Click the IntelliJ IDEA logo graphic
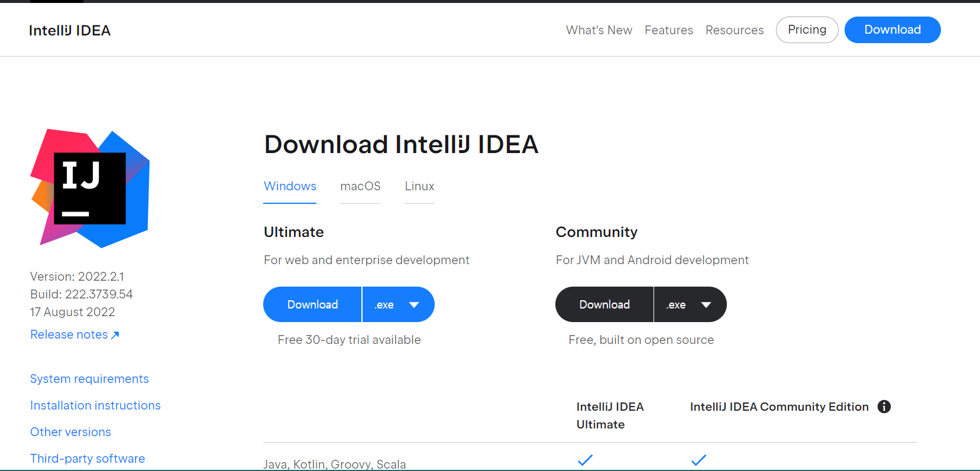The height and width of the screenshot is (471, 980). tap(90, 188)
